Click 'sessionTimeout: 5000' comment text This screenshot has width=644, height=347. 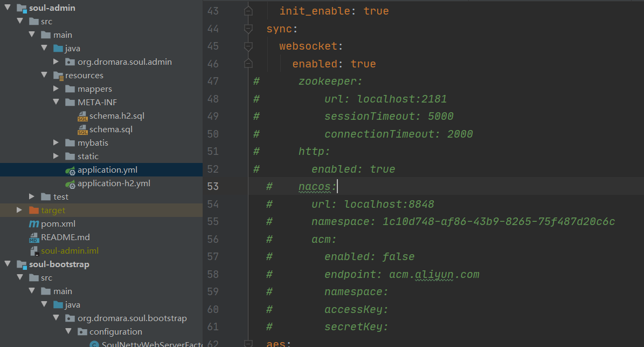tap(389, 117)
